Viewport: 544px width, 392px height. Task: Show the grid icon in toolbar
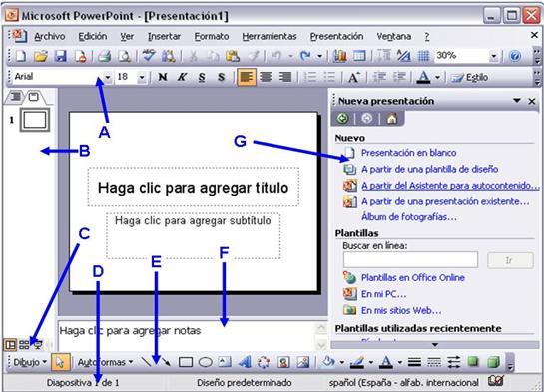(x=423, y=56)
